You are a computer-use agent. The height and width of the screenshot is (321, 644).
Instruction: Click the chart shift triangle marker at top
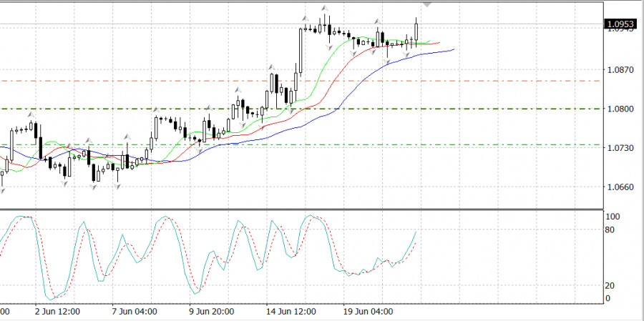(x=427, y=4)
